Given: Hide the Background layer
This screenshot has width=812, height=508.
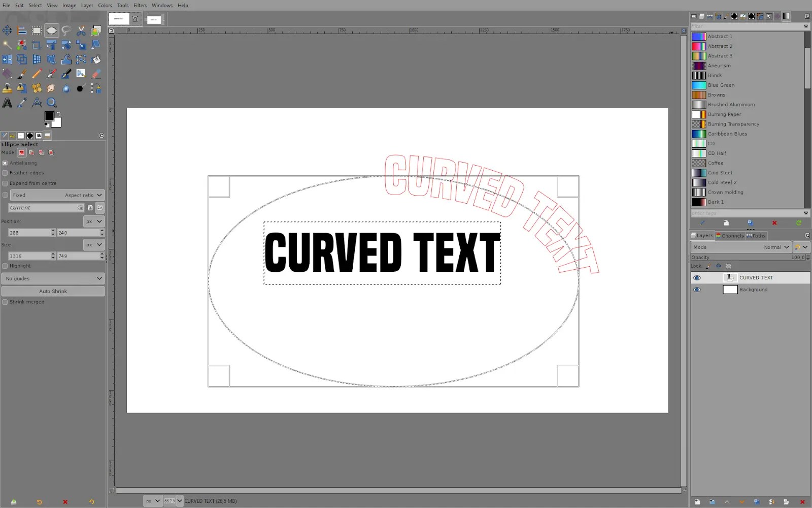Looking at the screenshot, I should (697, 290).
